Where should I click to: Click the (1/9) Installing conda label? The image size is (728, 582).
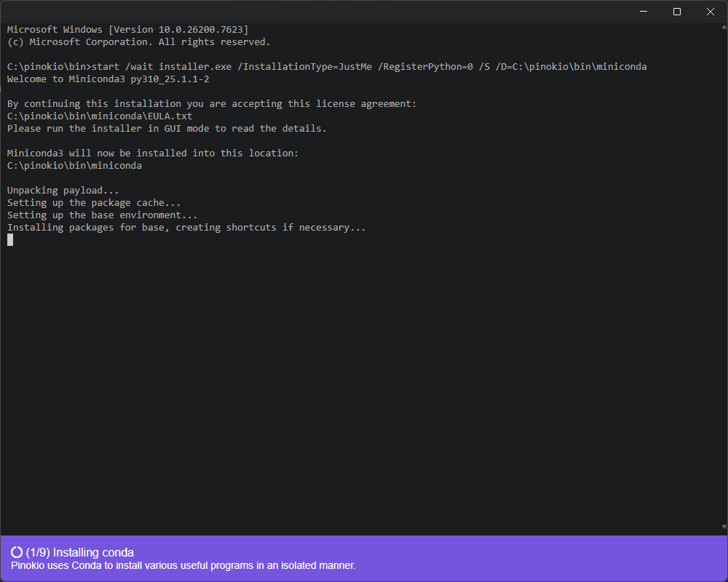point(80,552)
